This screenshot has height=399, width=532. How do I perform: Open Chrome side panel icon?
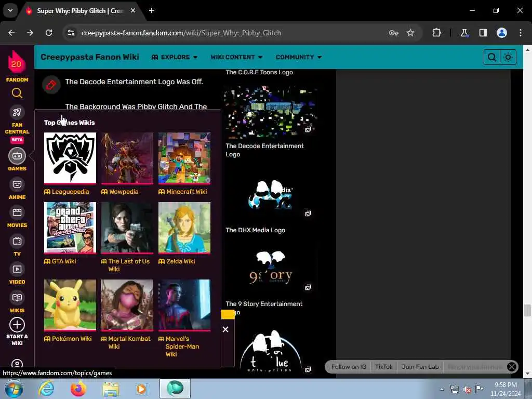click(483, 33)
